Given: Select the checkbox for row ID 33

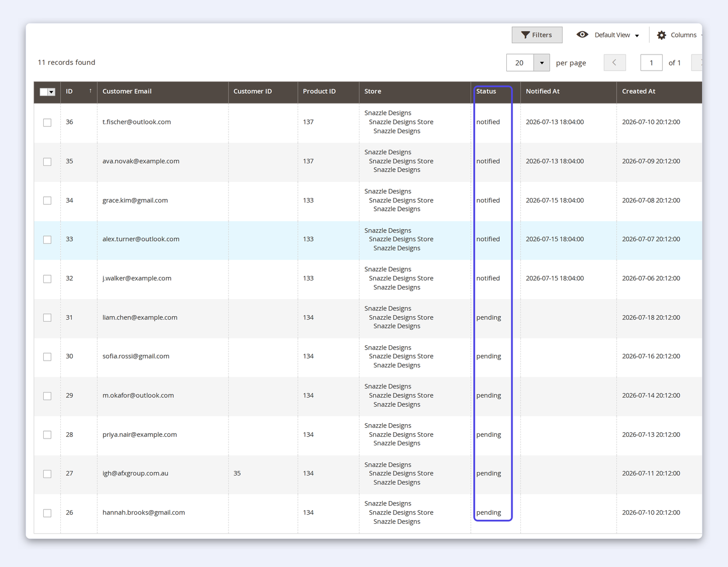Looking at the screenshot, I should [47, 239].
